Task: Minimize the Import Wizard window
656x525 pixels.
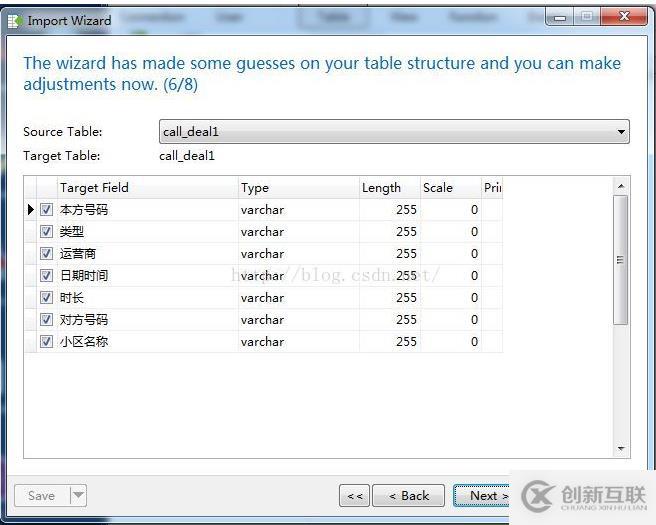Action: click(x=560, y=18)
